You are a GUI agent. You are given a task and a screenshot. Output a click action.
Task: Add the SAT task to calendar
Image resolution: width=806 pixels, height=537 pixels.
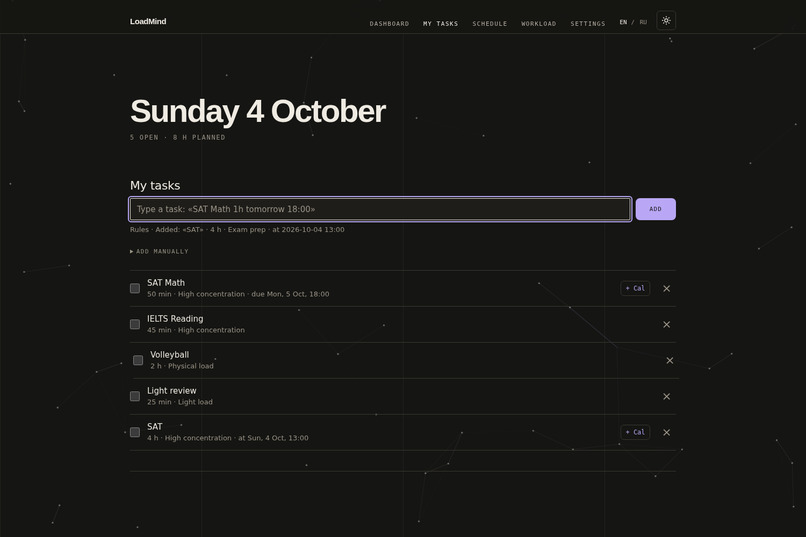(635, 432)
